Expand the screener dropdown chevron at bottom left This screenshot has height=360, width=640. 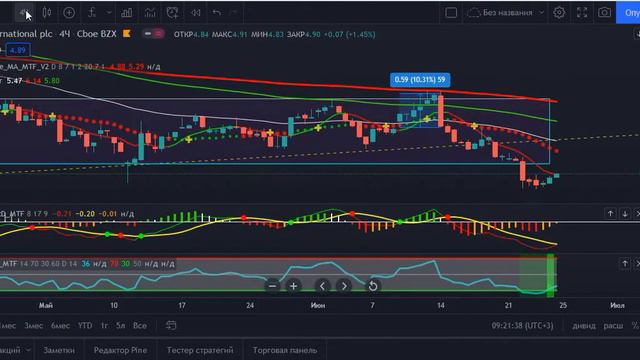pyautogui.click(x=28, y=350)
